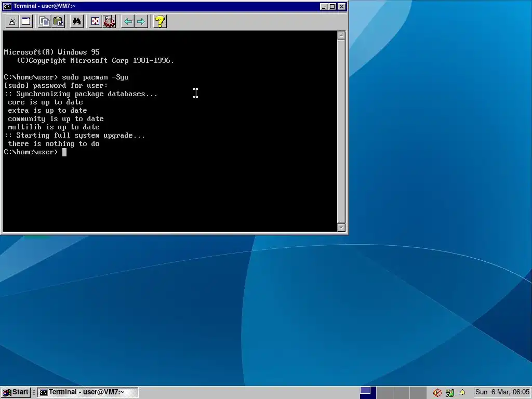532x399 pixels.
Task: Switch to the fourth workspace in pager
Action: click(x=419, y=393)
